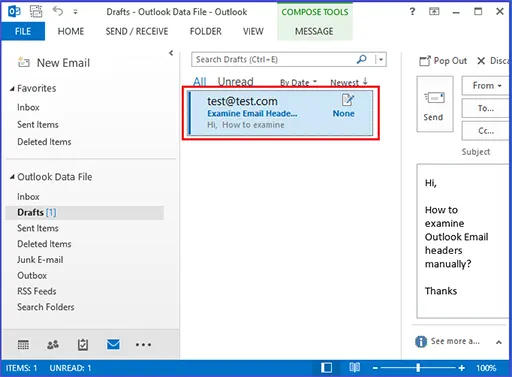Viewport: 512px width, 377px height.
Task: Open more navigation options ellipsis
Action: click(143, 345)
